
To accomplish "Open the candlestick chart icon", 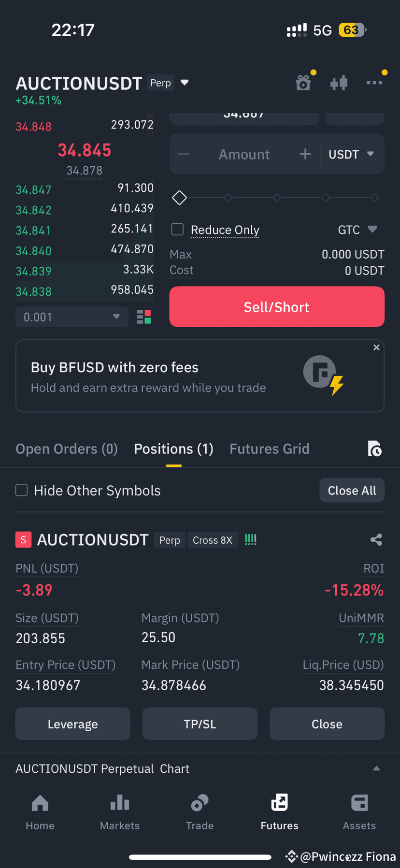I will tap(339, 83).
